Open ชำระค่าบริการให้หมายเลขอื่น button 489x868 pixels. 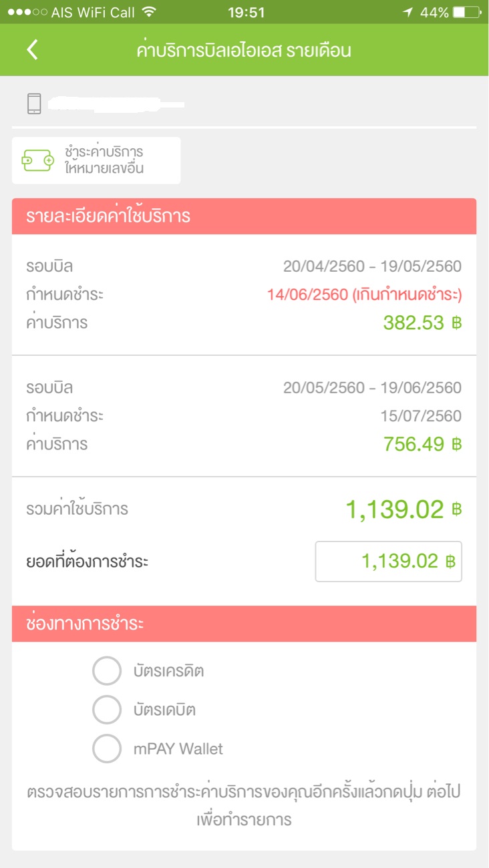pyautogui.click(x=96, y=160)
